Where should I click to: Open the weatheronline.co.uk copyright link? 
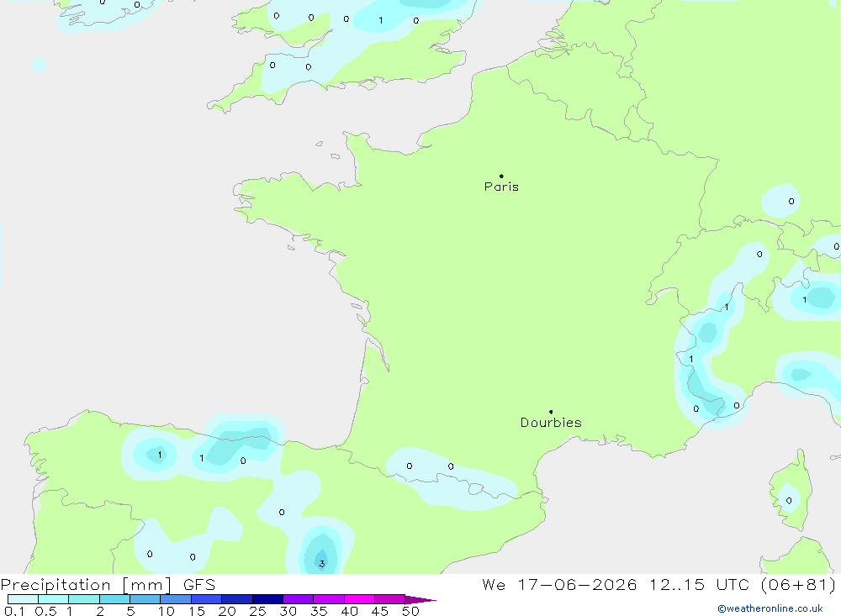coord(770,608)
